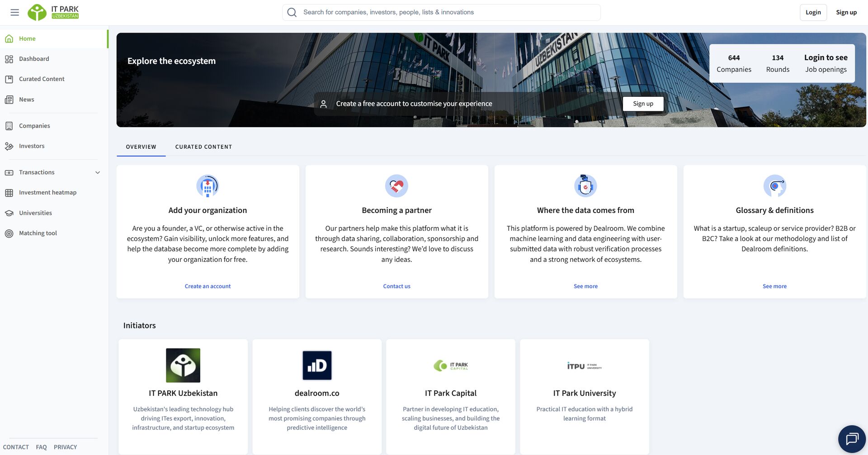Viewport: 868px width, 455px height.
Task: Click the IT Park Uzbekistan logo
Action: tap(53, 12)
